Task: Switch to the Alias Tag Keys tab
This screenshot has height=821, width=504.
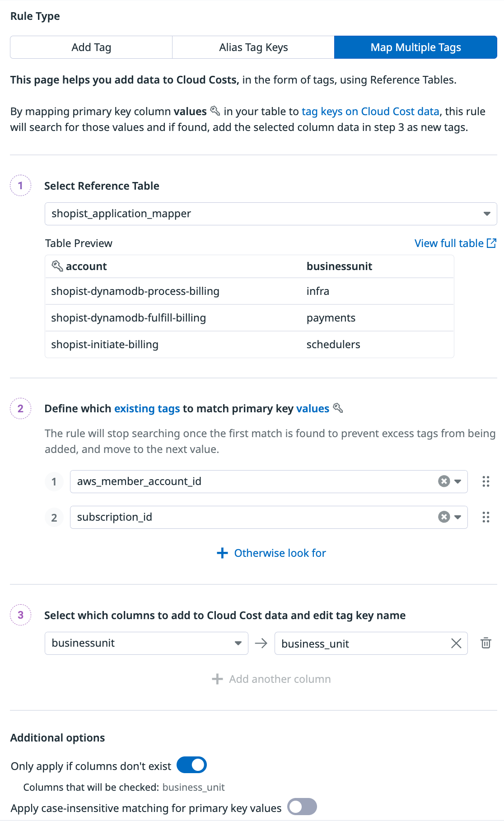Action: point(253,47)
